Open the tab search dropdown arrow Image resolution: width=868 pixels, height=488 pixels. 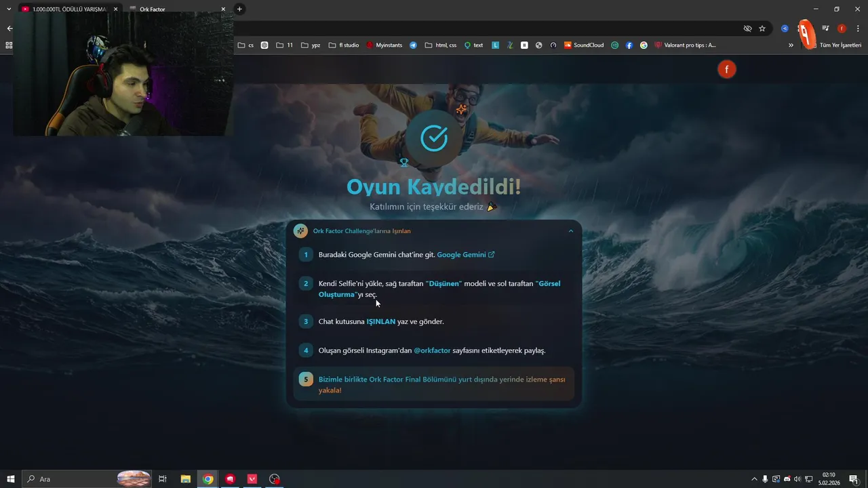pyautogui.click(x=9, y=9)
